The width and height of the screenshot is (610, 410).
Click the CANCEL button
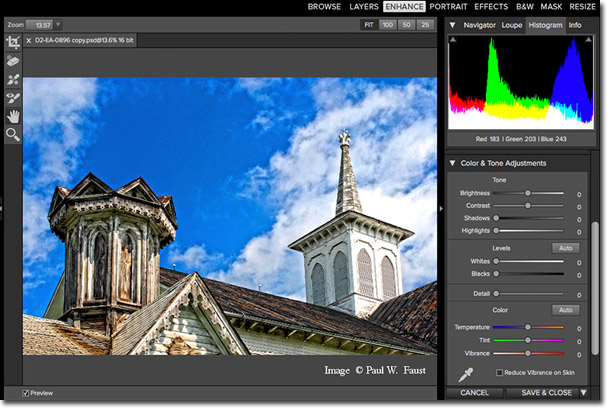click(x=474, y=392)
